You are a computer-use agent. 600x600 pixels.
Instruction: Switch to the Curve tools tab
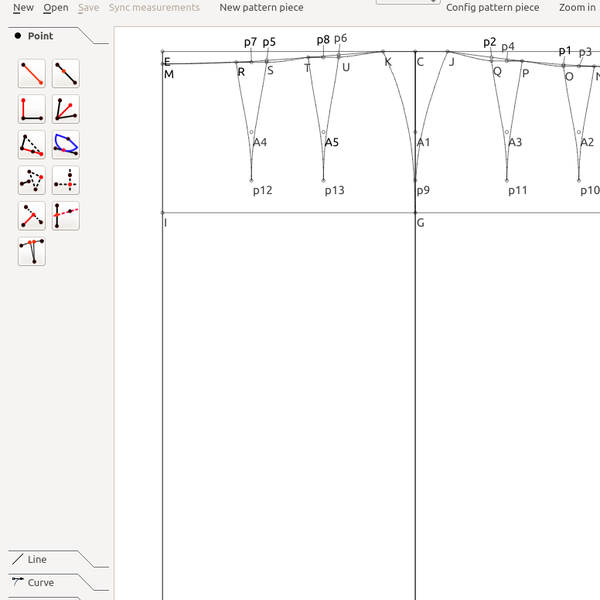[40, 583]
